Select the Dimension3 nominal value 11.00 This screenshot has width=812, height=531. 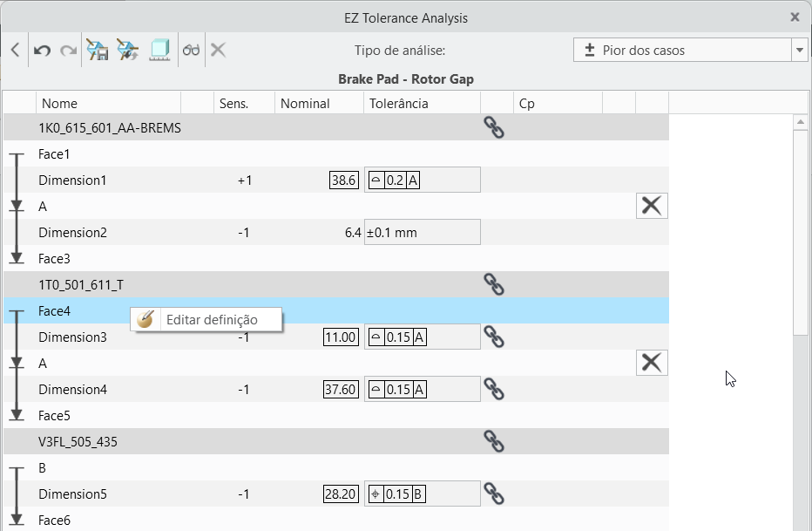coord(341,337)
